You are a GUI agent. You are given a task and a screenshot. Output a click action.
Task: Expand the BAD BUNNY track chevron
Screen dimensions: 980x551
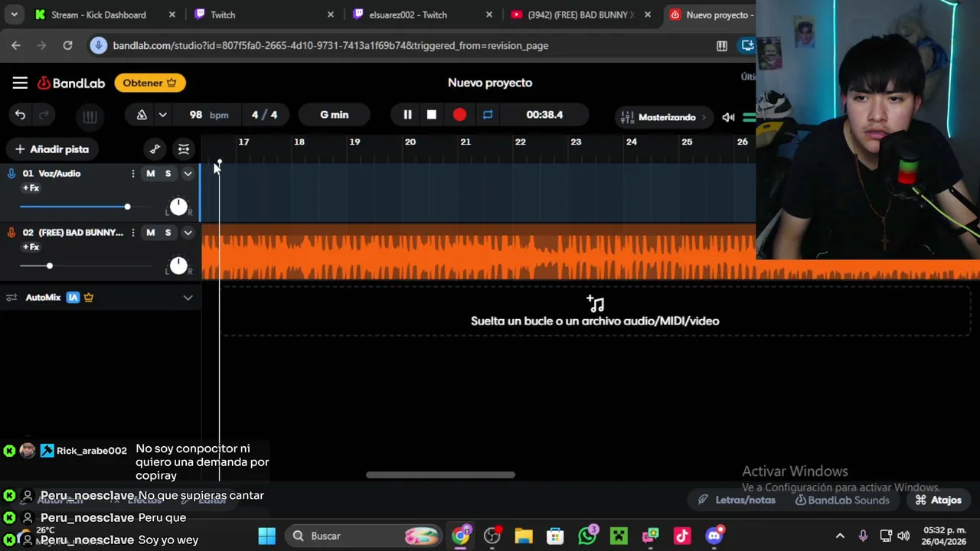click(x=188, y=233)
